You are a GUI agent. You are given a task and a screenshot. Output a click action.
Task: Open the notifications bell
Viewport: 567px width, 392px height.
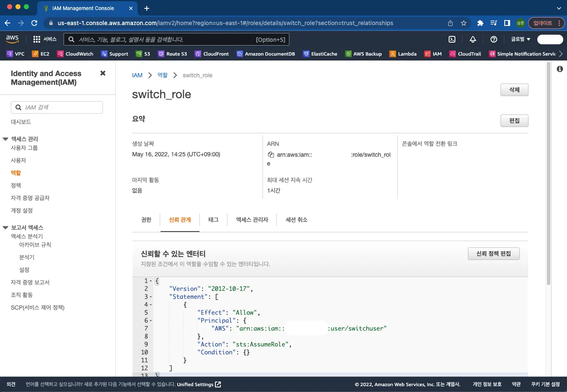coord(473,39)
